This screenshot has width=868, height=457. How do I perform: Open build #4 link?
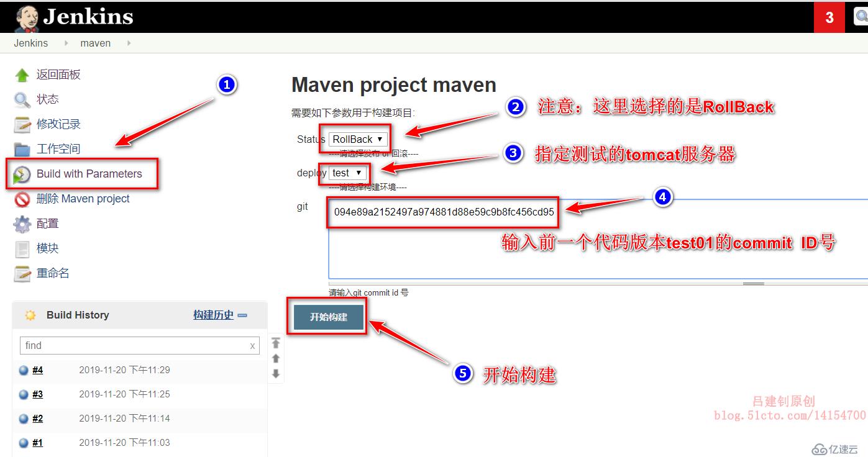[37, 370]
